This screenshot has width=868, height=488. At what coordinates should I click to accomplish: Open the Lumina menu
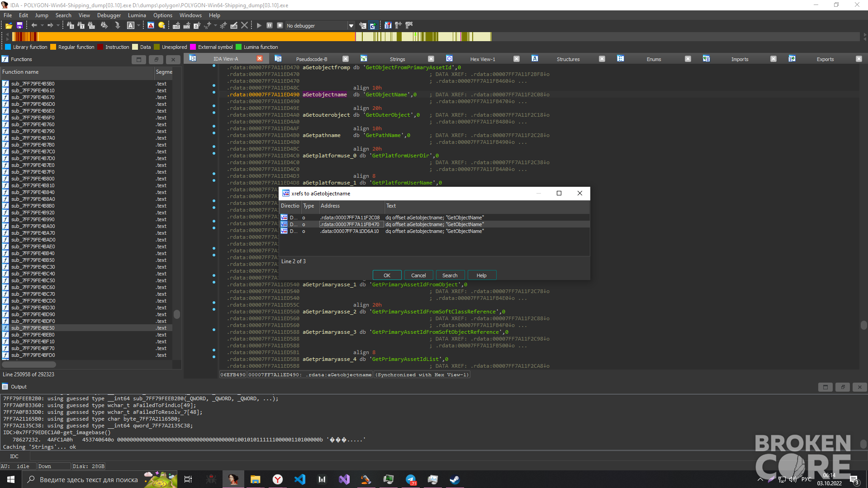(x=137, y=15)
